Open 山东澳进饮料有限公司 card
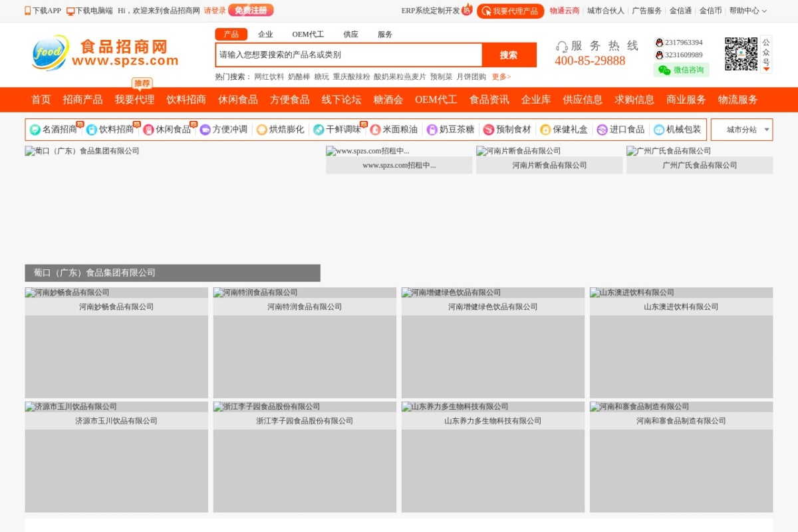Viewport: 798px width, 532px height. (681, 343)
